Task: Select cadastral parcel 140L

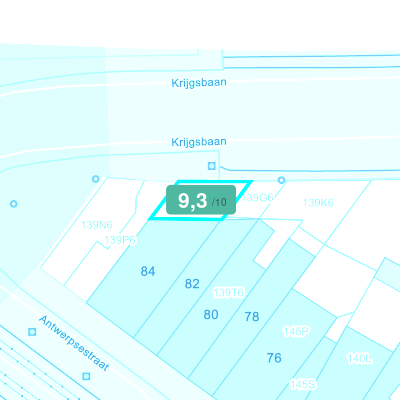Action: 359,358
